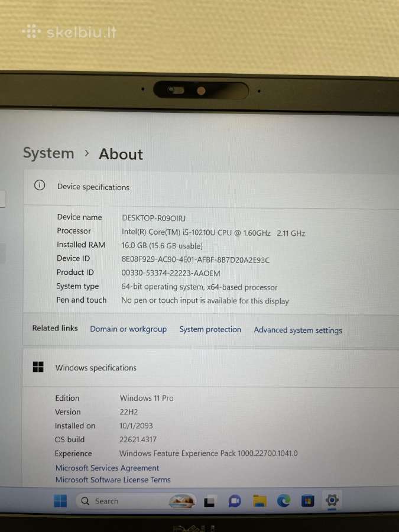Click the Processor label
Viewport: 399px width, 532px height.
(74, 231)
